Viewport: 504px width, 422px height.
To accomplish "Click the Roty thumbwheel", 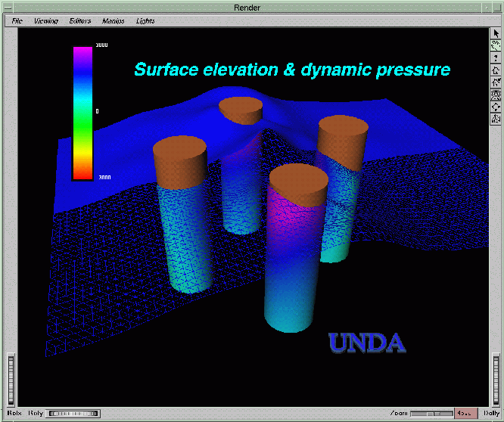I will (73, 413).
